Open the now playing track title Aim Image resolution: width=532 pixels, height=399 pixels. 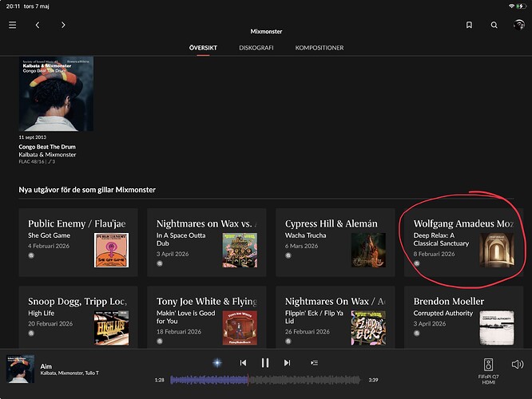[46, 366]
